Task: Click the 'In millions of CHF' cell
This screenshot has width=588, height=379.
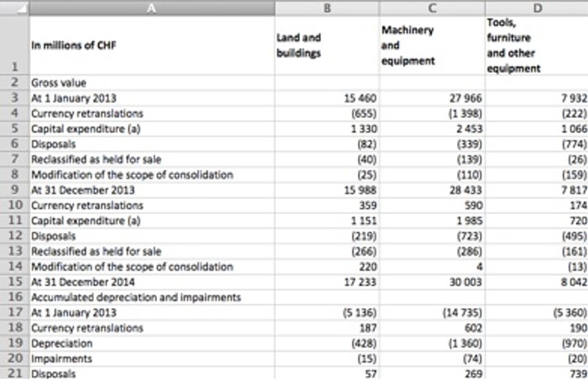Action: click(x=152, y=45)
